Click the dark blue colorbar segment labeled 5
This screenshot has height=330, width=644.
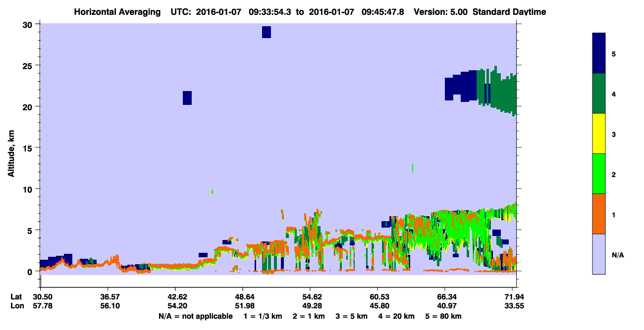pos(599,53)
